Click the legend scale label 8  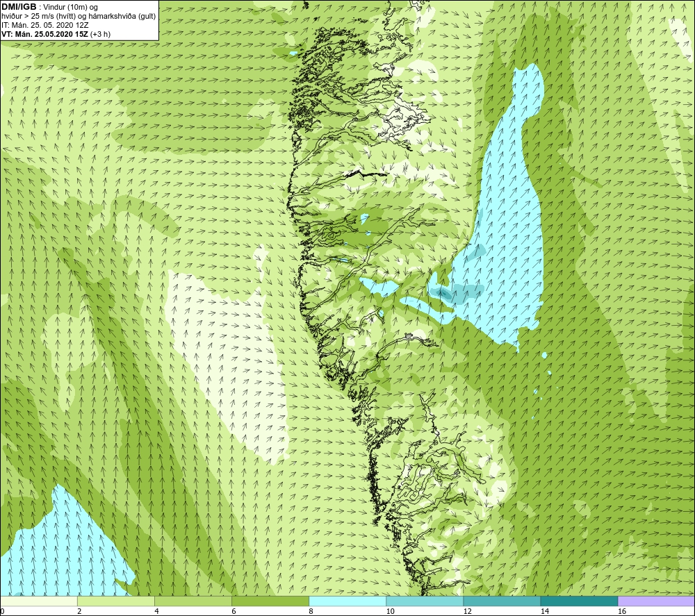coord(311,612)
